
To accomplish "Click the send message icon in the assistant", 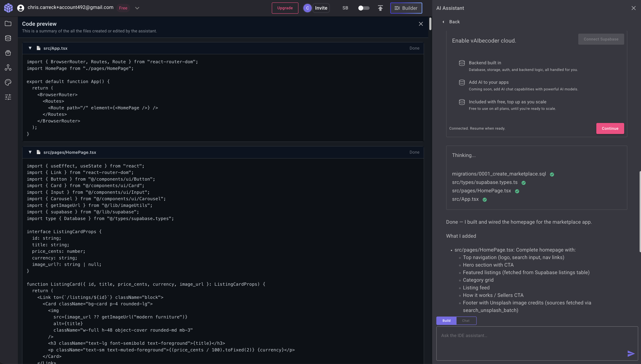I will click(x=631, y=353).
